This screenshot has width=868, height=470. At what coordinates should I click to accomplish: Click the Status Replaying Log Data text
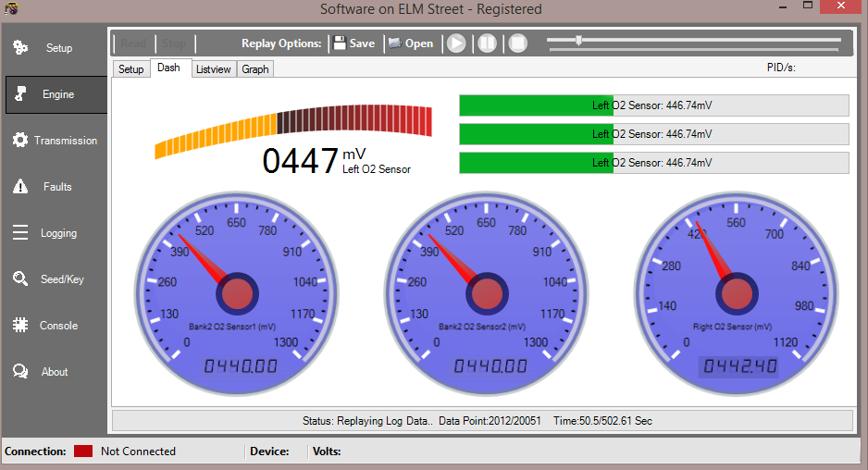(368, 421)
